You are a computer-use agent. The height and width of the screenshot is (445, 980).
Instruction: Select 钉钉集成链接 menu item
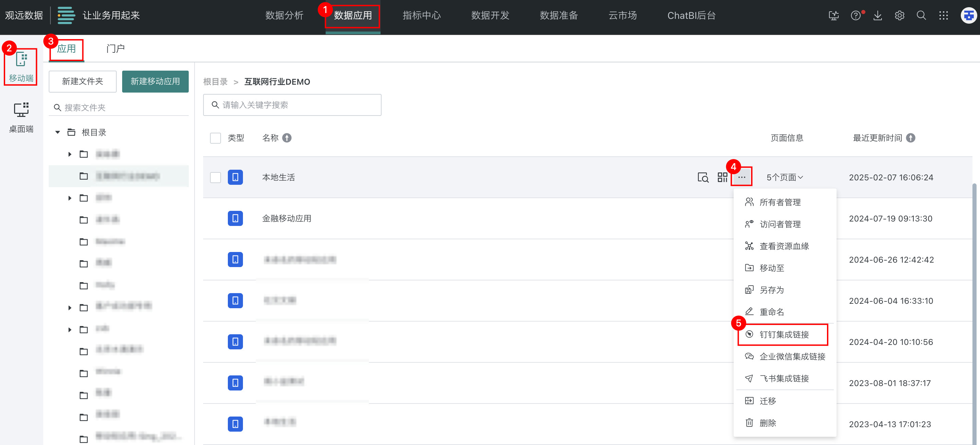[x=784, y=334]
